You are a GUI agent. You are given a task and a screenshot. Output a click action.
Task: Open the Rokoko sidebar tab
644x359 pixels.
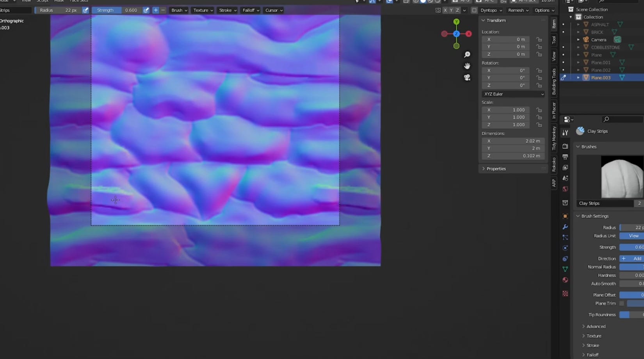(554, 164)
